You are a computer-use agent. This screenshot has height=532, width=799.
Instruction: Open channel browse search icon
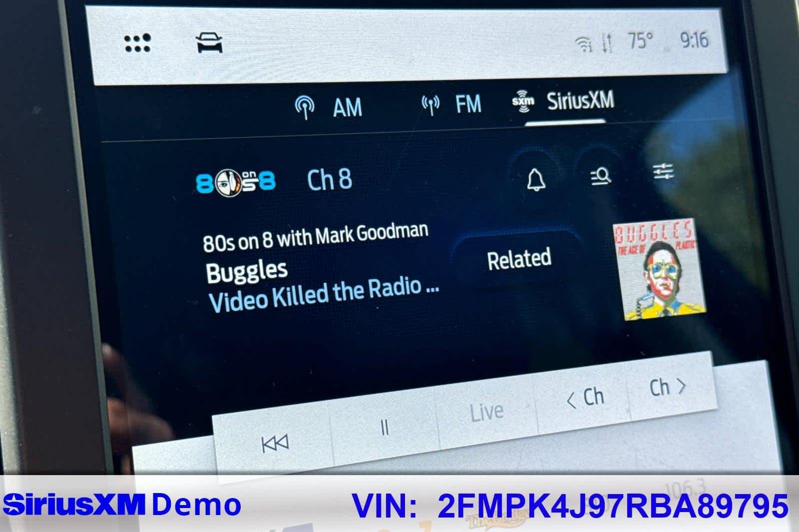point(600,176)
